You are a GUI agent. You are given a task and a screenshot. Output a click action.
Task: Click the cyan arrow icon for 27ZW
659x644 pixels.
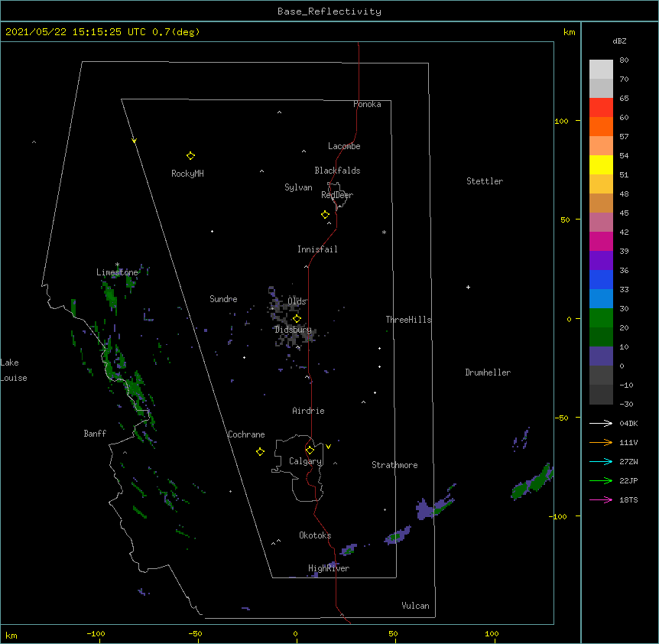tap(601, 461)
